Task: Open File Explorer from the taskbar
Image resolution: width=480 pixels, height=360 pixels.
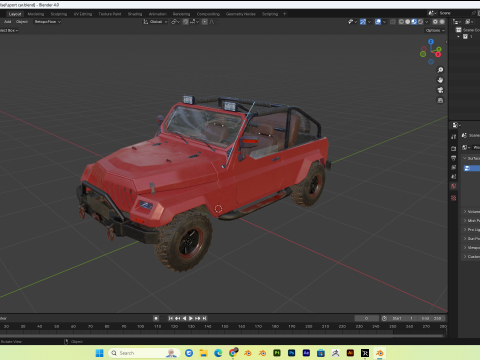Action: point(204,353)
